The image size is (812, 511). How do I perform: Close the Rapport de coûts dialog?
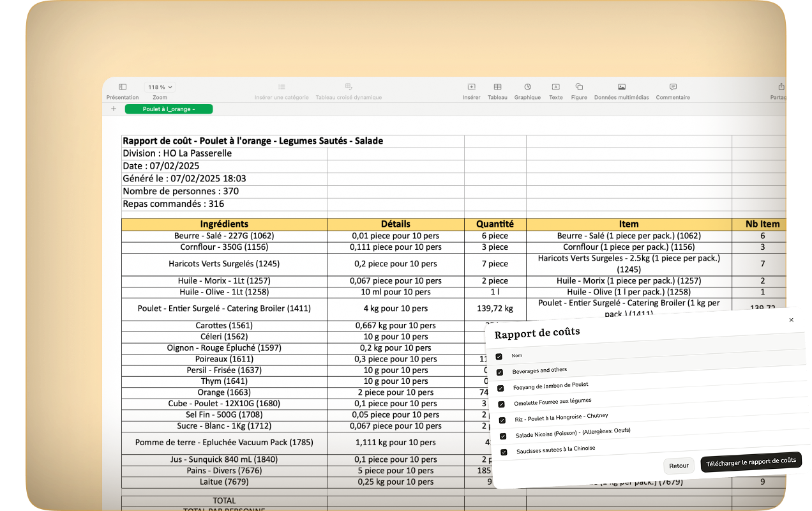792,320
